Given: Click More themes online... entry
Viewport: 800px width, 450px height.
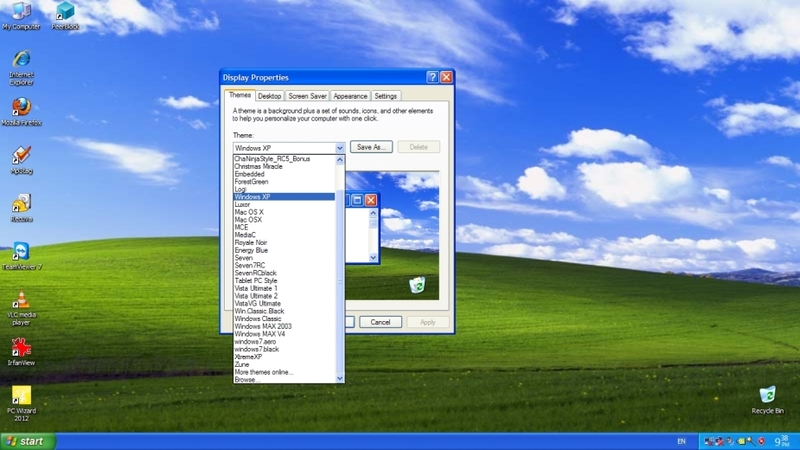Looking at the screenshot, I should click(284, 372).
